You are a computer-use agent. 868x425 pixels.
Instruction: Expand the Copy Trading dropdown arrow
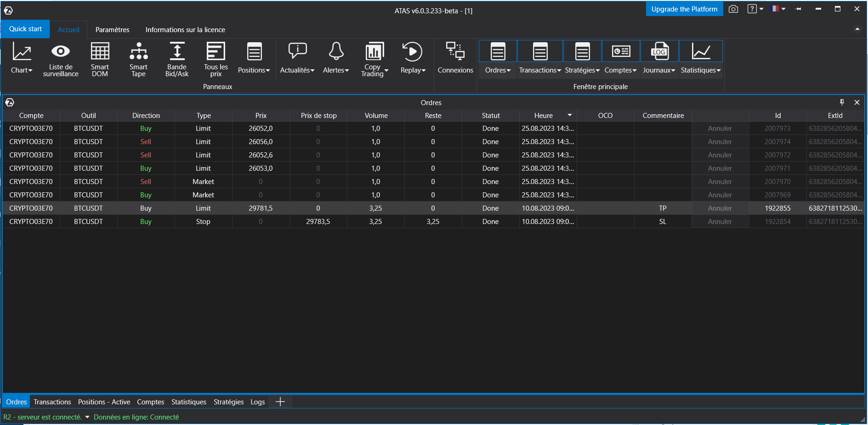pyautogui.click(x=386, y=71)
